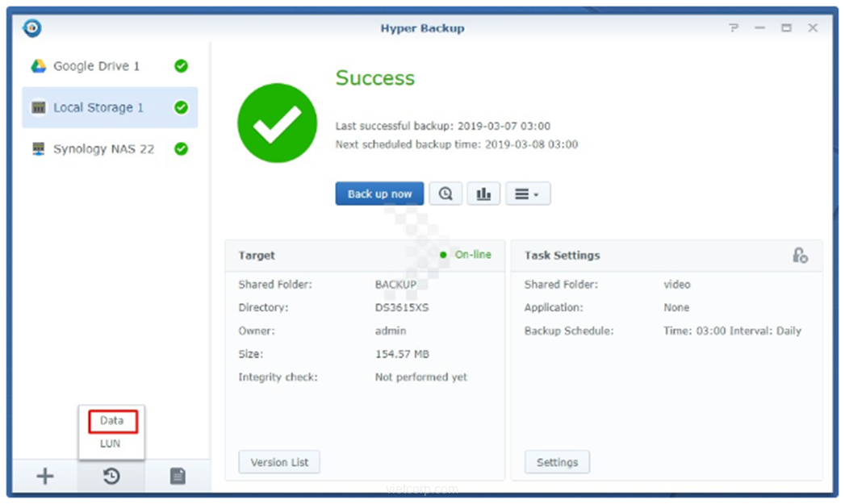
Task: Open the task Settings button
Action: click(557, 462)
